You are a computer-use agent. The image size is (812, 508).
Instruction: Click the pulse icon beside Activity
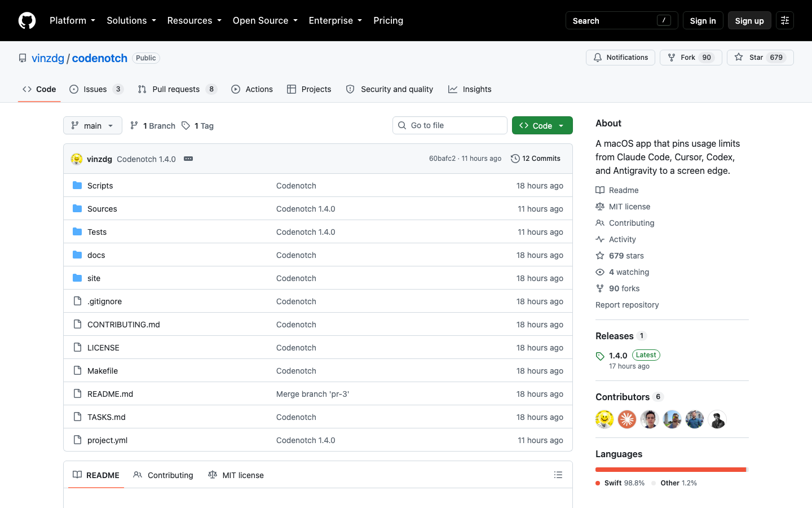(x=600, y=239)
